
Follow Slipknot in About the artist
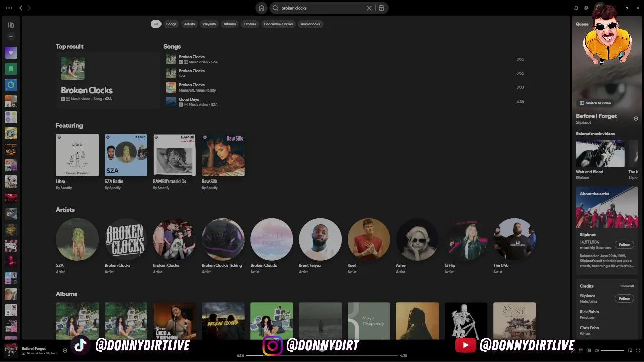point(624,245)
